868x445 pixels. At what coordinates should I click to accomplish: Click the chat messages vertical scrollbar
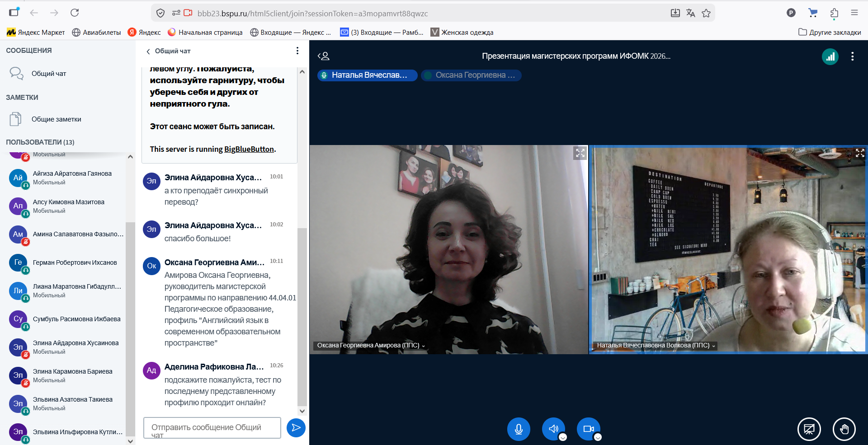click(x=302, y=316)
